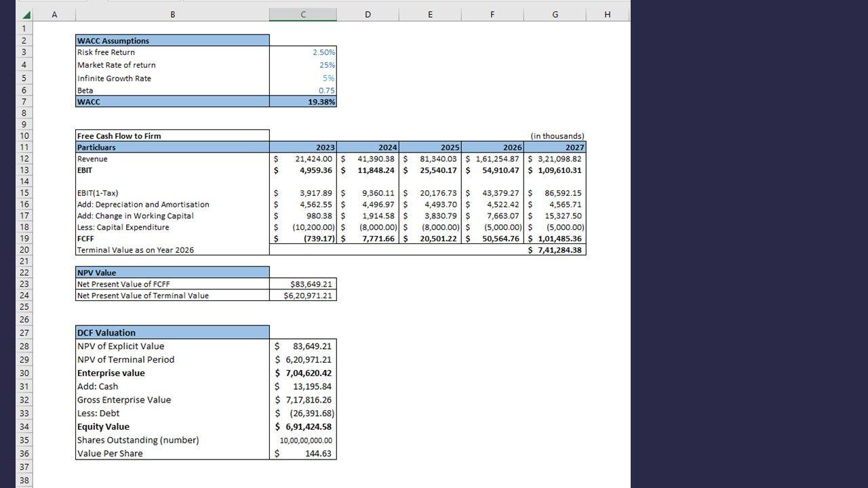The width and height of the screenshot is (868, 488).
Task: Select the WACC value cell 19.38%
Action: (303, 102)
